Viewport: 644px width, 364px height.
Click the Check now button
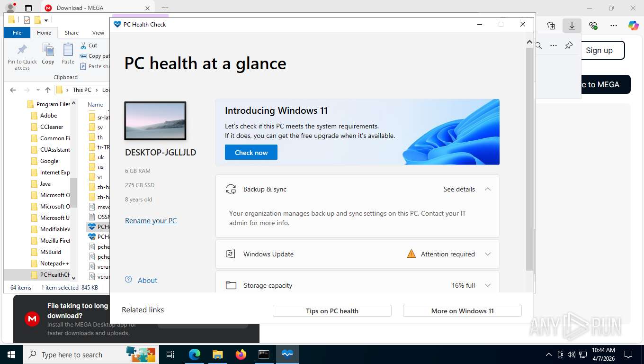[x=251, y=153]
